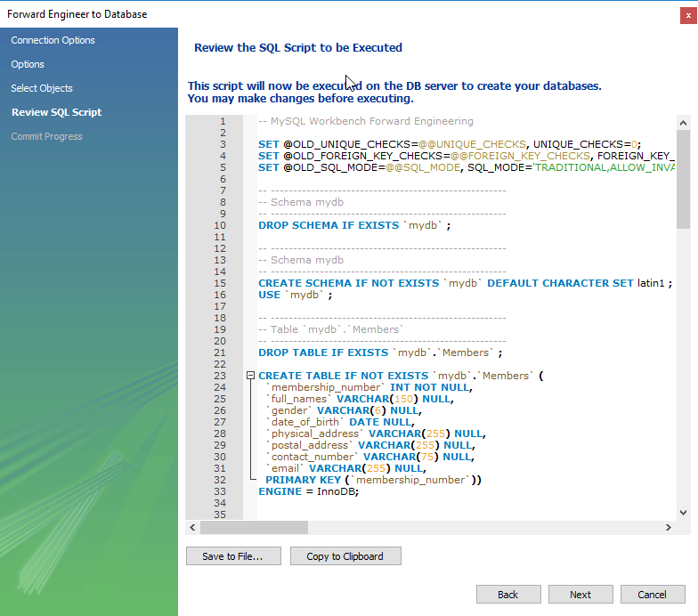Click the `physical_address` VARCHAR(255) line
This screenshot has width=698, height=616.
pyautogui.click(x=376, y=434)
